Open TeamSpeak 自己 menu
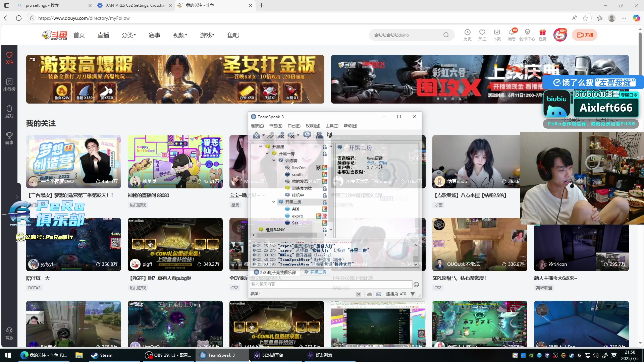The height and width of the screenshot is (362, 644). [294, 126]
